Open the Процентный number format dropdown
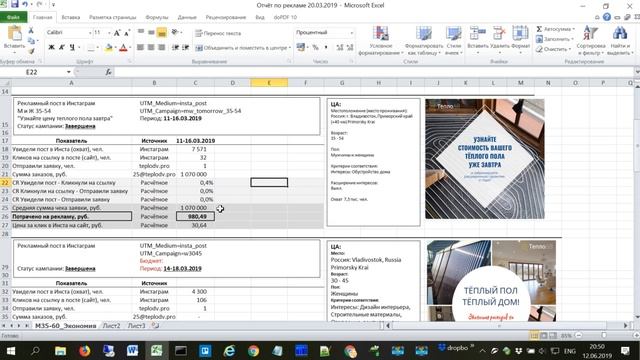This screenshot has width=640, height=360. pos(351,32)
